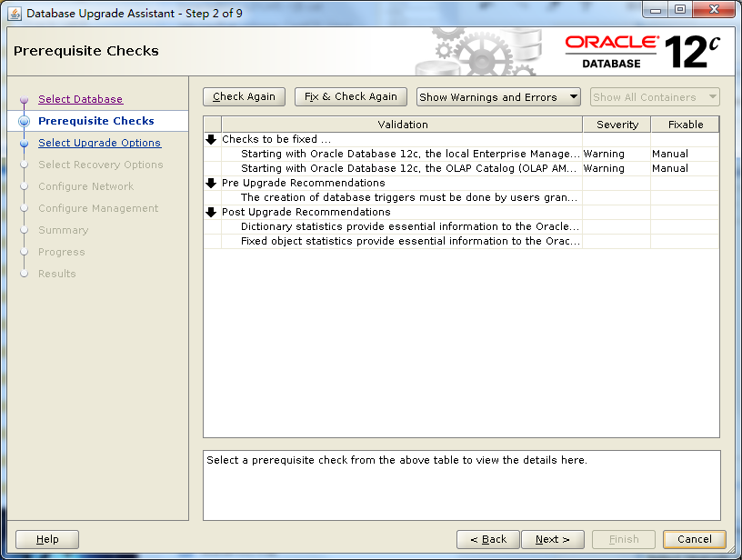This screenshot has height=560, width=742.
Task: Open the Show All Containers dropdown
Action: tap(655, 97)
